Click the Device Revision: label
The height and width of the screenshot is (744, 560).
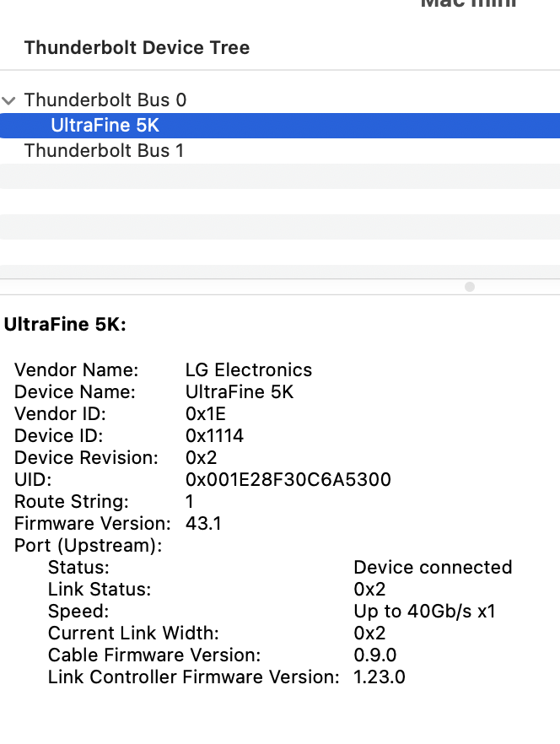86,457
